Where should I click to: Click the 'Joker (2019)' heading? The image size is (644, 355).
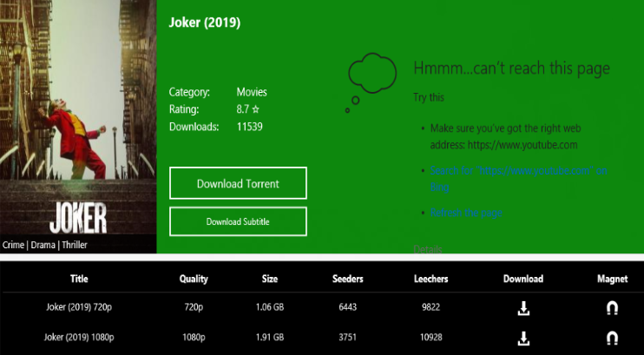(205, 23)
